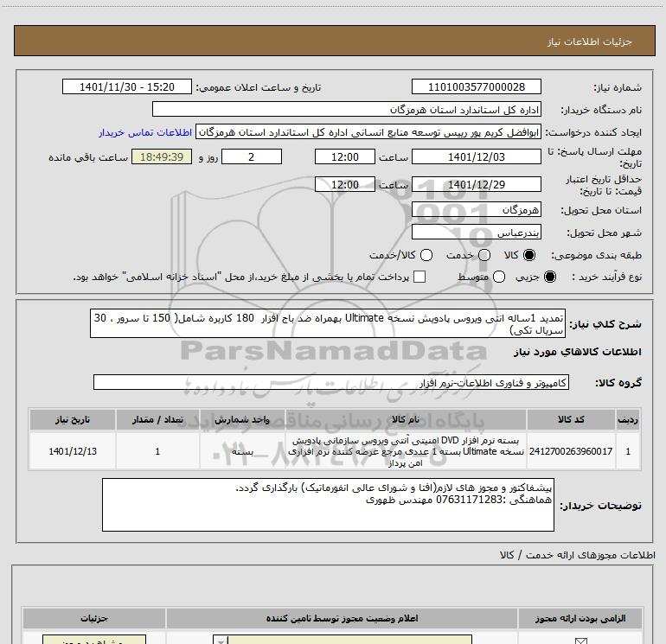
Task: Click the تعداد / مقدار column header
Action: coord(157,420)
